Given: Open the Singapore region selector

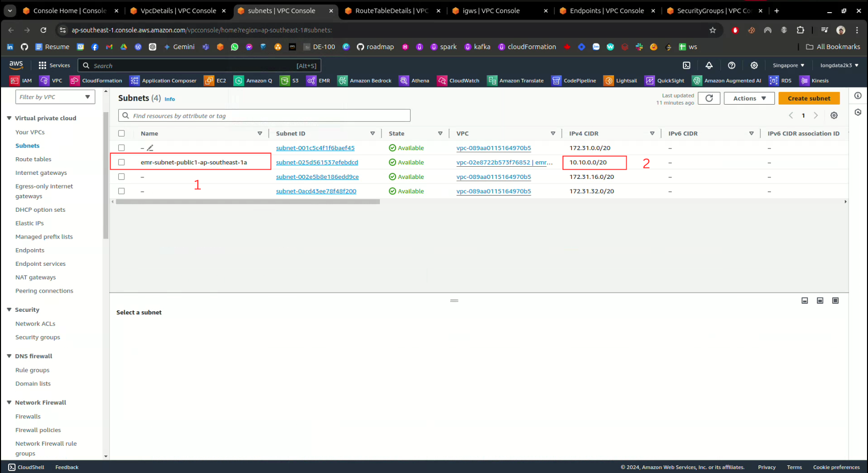Looking at the screenshot, I should click(788, 65).
